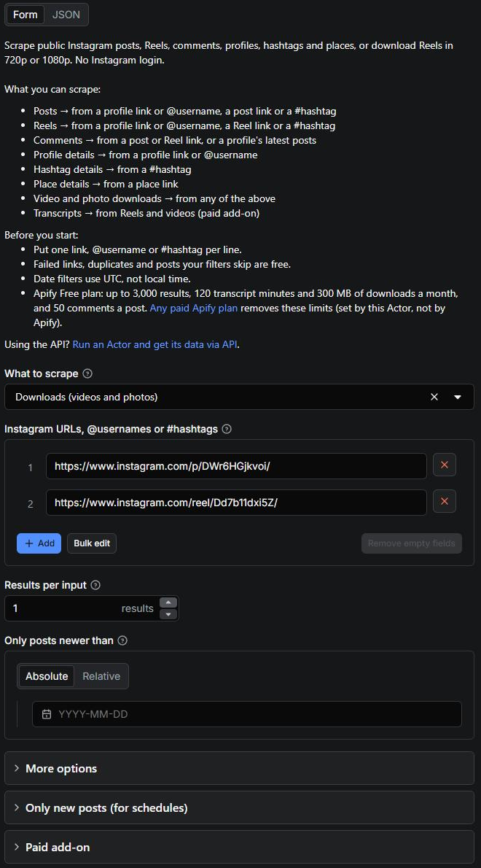Click 'Profile details → from a profile link' line
This screenshot has width=481, height=868.
point(146,155)
